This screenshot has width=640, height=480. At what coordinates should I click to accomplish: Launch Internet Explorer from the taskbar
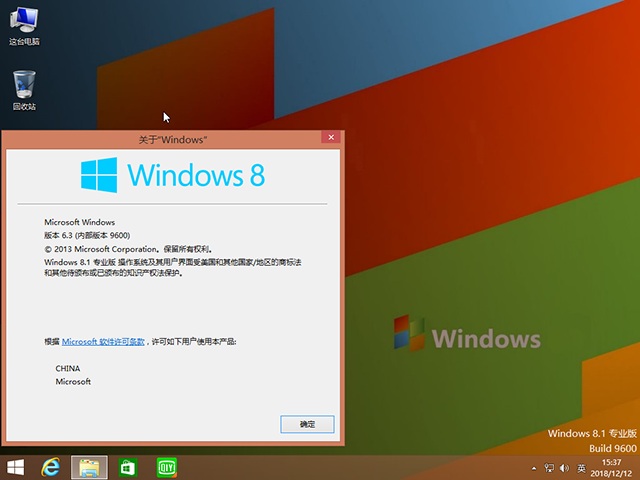click(x=51, y=467)
